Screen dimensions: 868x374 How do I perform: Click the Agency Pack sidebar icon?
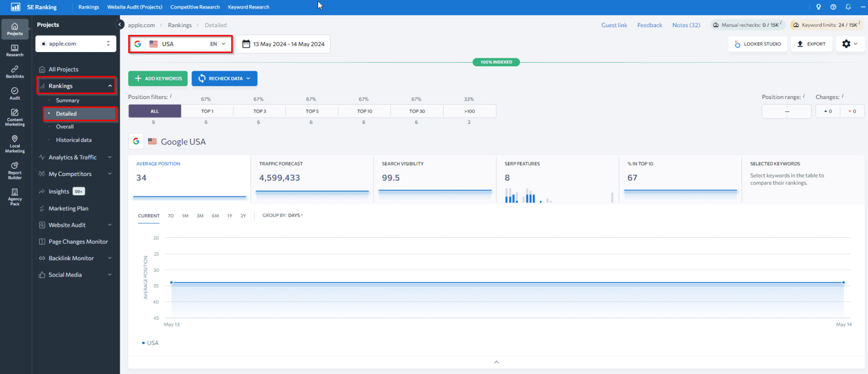coord(15,196)
